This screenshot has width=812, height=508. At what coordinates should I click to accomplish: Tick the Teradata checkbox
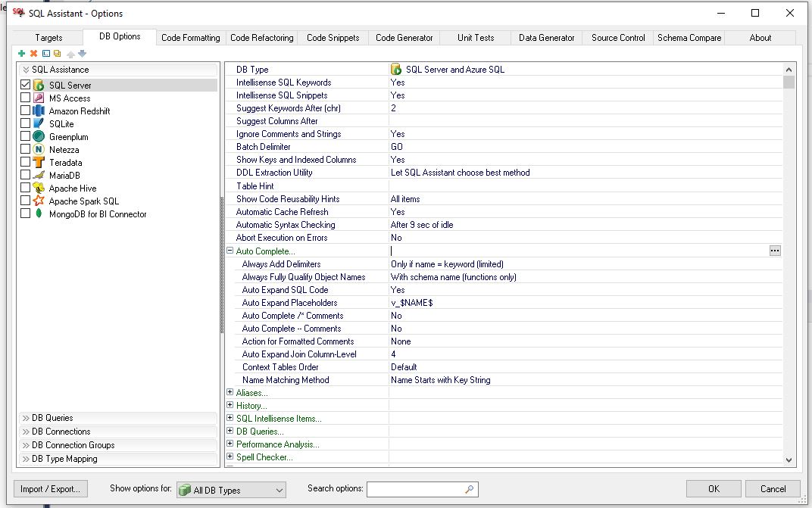26,161
